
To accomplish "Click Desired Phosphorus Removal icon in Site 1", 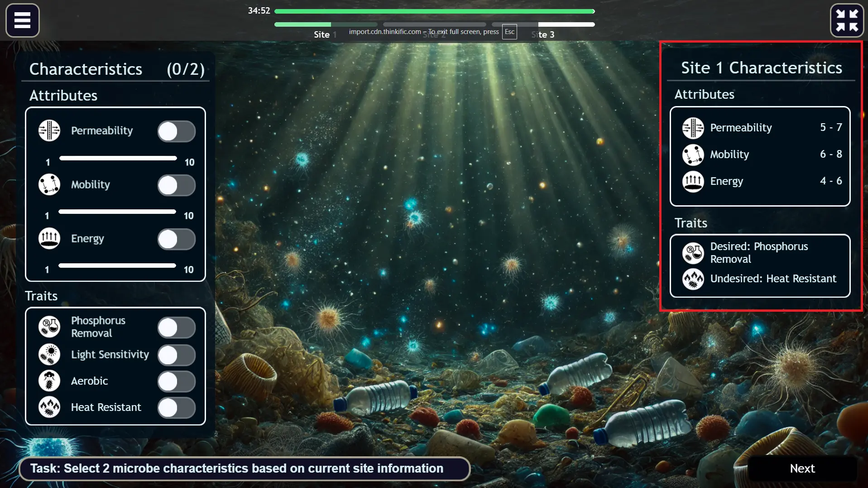I will [693, 253].
